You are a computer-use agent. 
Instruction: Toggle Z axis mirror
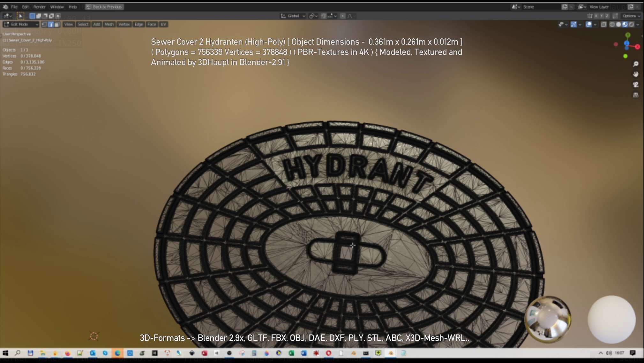click(x=607, y=16)
